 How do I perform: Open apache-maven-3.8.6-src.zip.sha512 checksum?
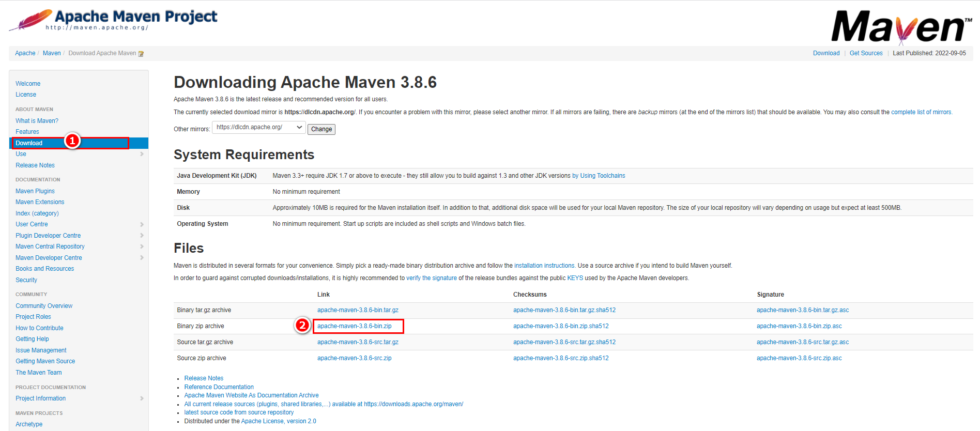(561, 358)
